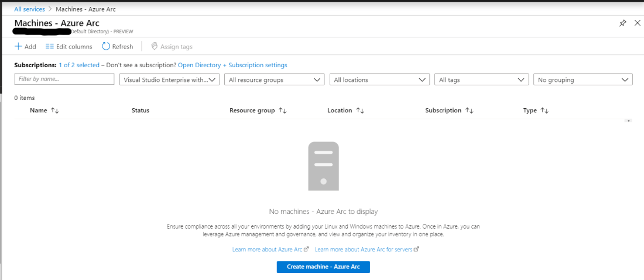Viewport: 644px width, 280px height.
Task: Click the Filter by name field
Action: point(64,79)
